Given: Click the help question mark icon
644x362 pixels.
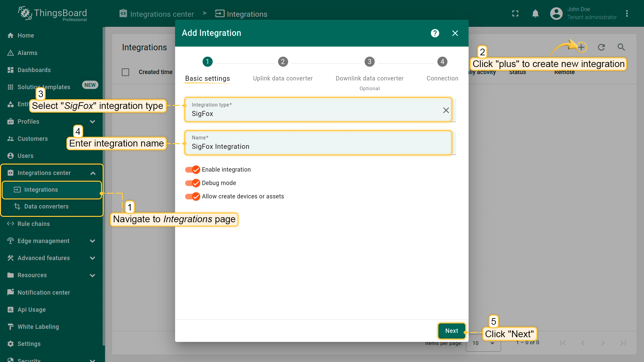Looking at the screenshot, I should click(x=435, y=33).
